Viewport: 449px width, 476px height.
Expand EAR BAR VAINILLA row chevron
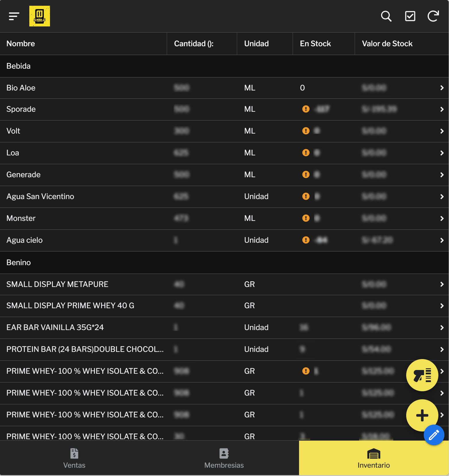442,327
